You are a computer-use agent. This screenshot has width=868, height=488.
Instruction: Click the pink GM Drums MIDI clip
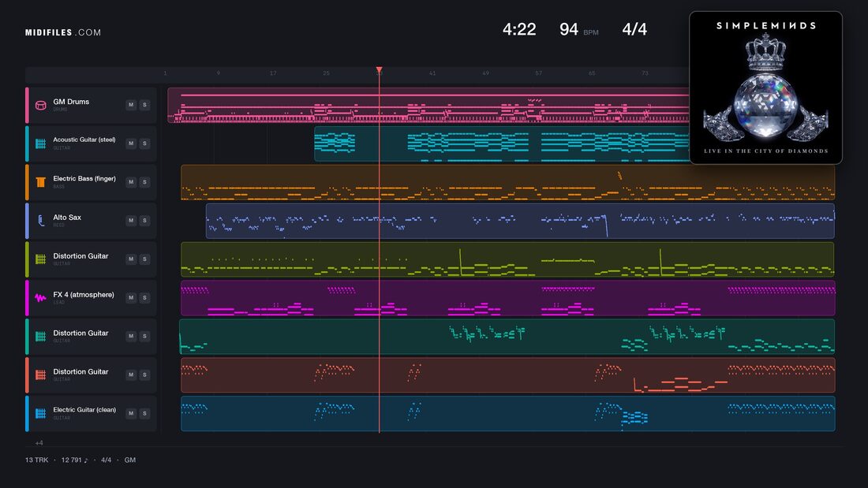tap(428, 105)
